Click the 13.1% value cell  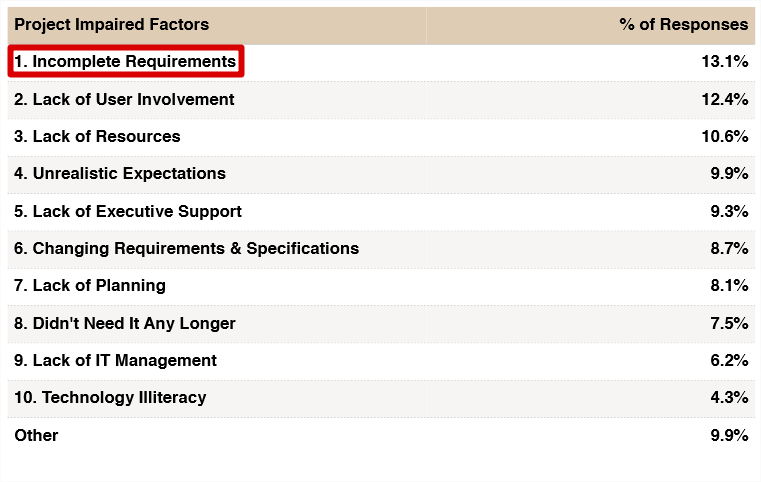(x=724, y=61)
